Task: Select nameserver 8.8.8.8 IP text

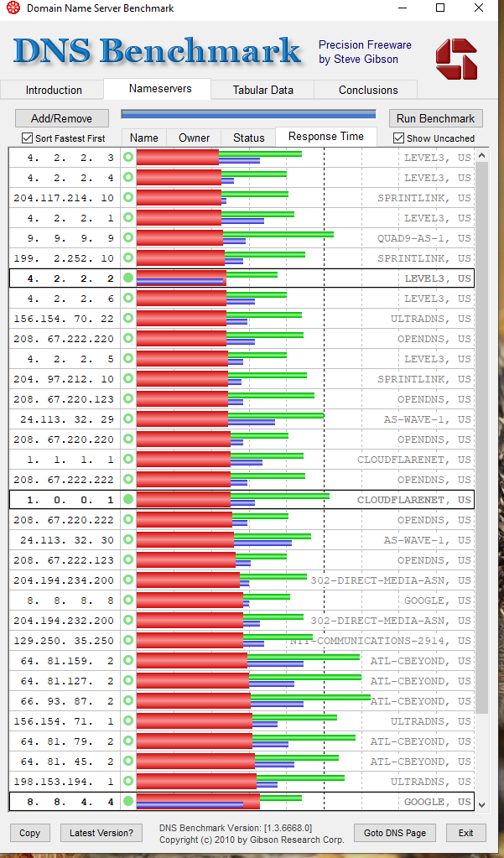Action: [70, 601]
